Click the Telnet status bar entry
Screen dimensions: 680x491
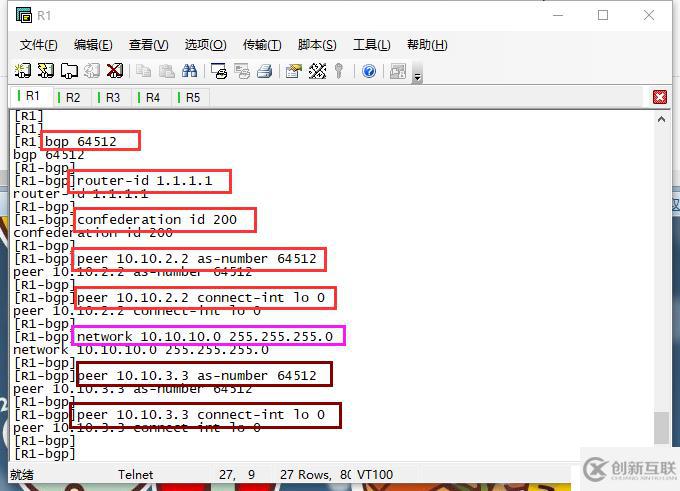click(x=136, y=475)
